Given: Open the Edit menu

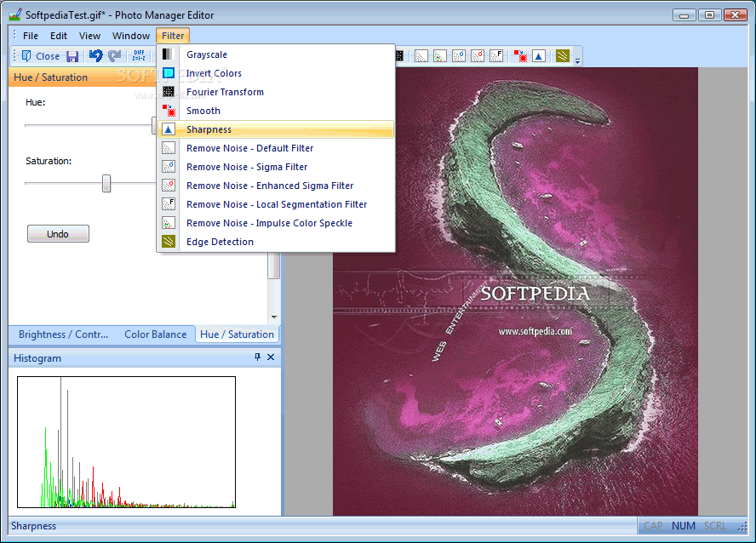Looking at the screenshot, I should pos(59,36).
